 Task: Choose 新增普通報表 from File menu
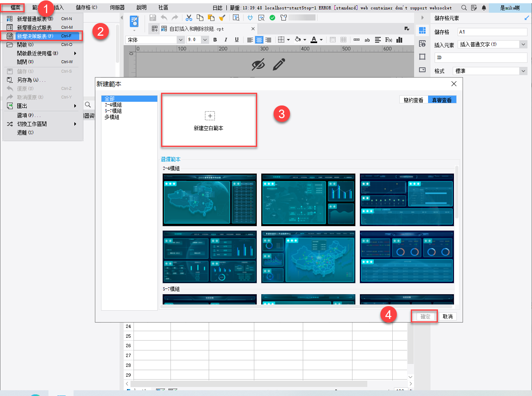click(x=43, y=19)
